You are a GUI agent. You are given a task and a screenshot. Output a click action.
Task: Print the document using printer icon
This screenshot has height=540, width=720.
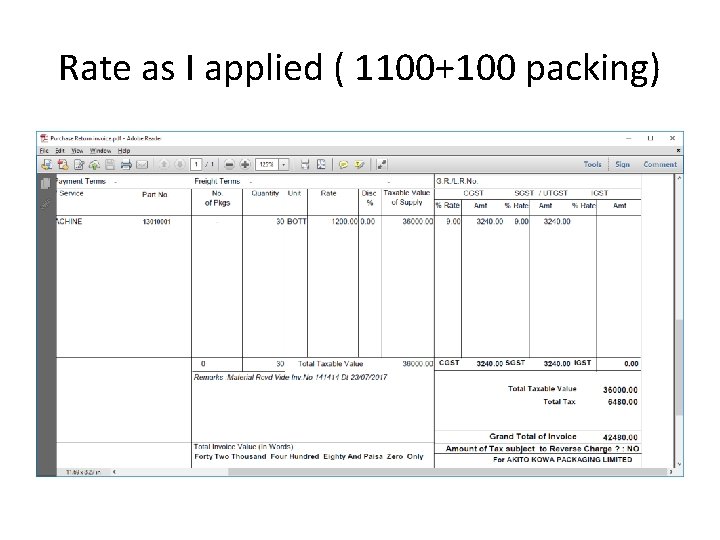(x=126, y=164)
